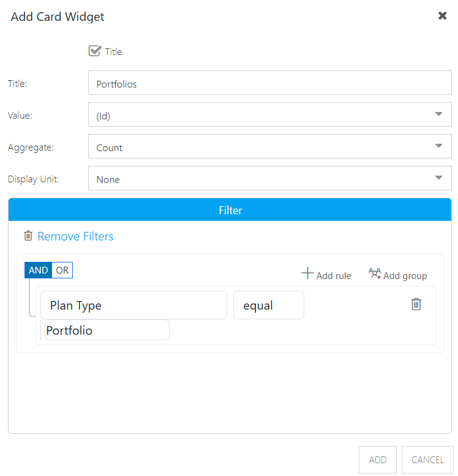Click the plus icon for Add rule
This screenshot has height=476, width=458.
click(307, 273)
